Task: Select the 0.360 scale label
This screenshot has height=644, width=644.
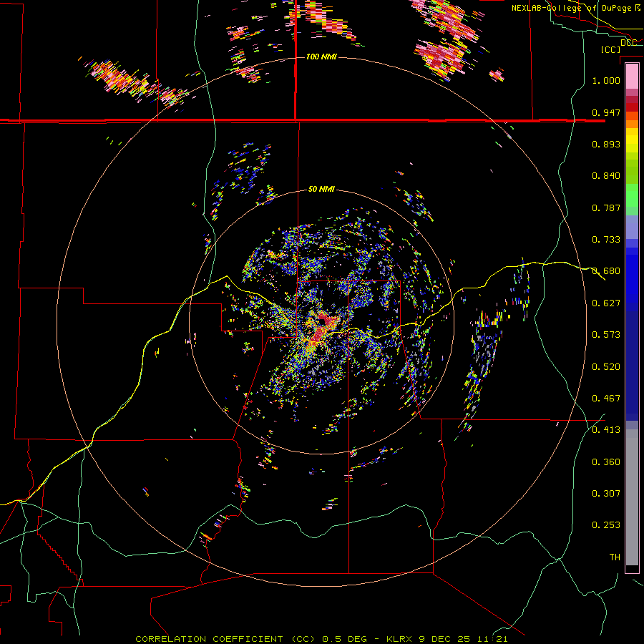Action: pos(606,462)
